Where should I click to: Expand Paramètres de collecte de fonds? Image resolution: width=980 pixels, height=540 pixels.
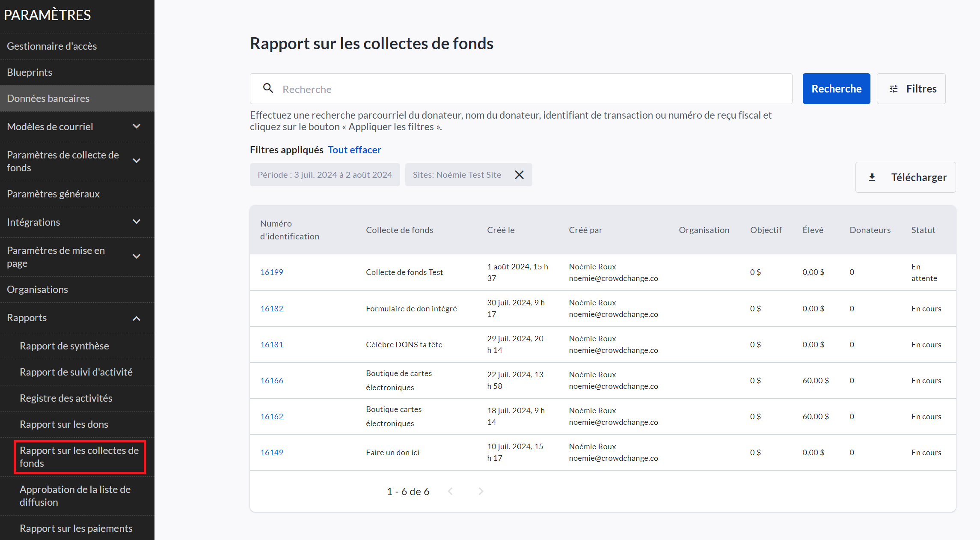coord(137,161)
